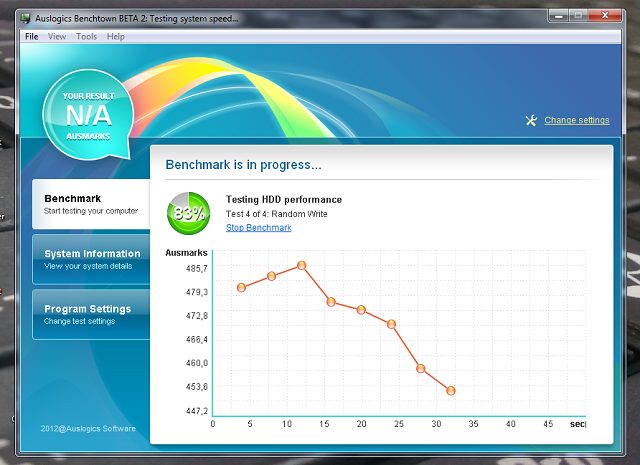The width and height of the screenshot is (640, 465).
Task: Click the graph point near 16 sec
Action: [331, 302]
